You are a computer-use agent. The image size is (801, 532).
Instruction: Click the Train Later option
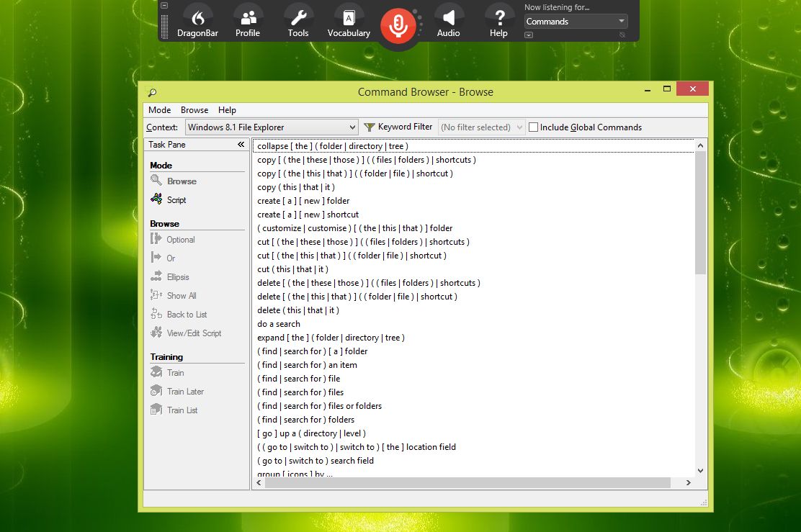[177, 391]
